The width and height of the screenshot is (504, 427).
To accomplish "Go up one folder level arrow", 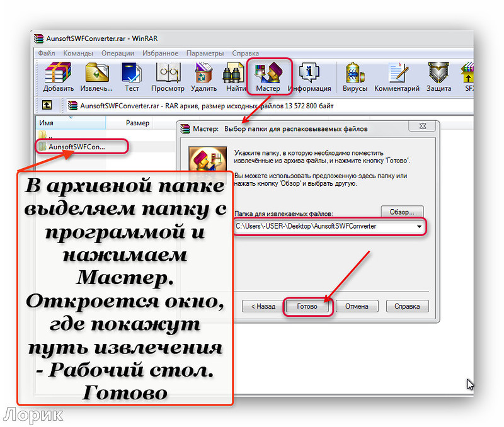I will [47, 105].
